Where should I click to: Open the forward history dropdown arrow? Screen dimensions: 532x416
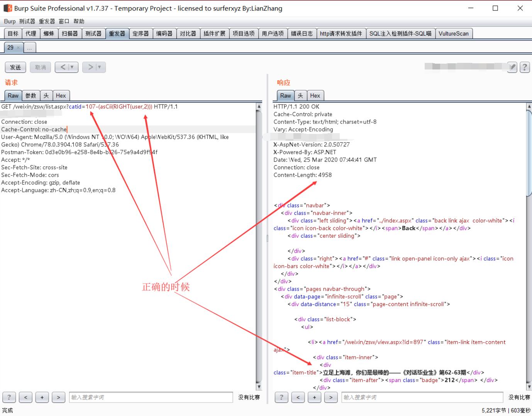100,67
